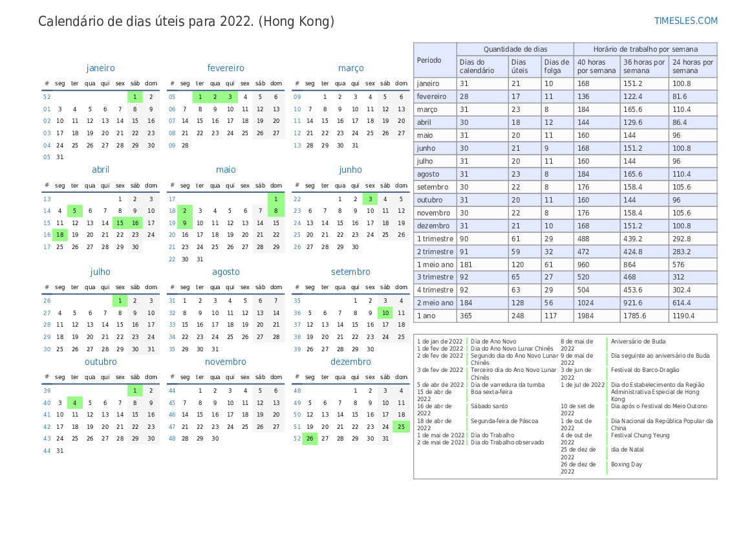Select the dezembro month heading
Screen dimensions: 756x535
click(x=351, y=362)
